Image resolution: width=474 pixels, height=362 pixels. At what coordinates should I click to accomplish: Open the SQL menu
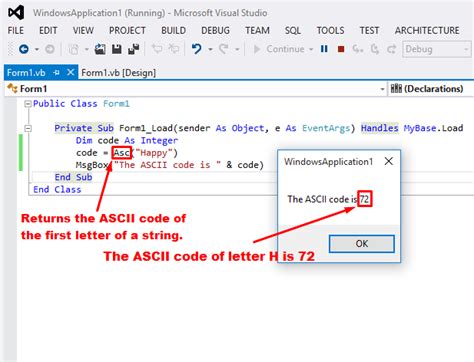[293, 31]
